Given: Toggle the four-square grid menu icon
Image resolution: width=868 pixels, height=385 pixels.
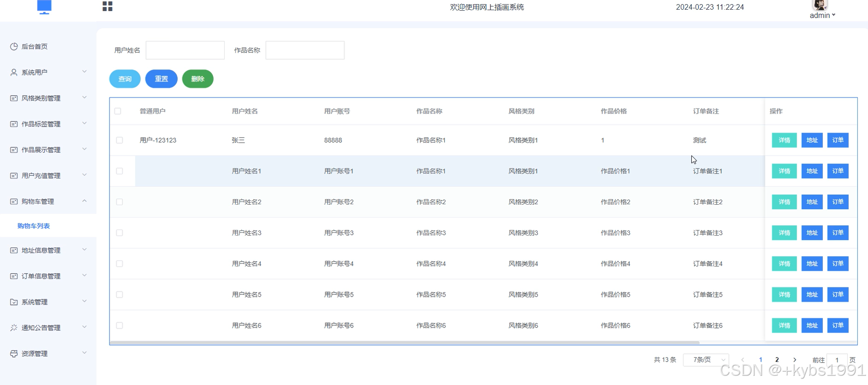Looking at the screenshot, I should tap(107, 6).
